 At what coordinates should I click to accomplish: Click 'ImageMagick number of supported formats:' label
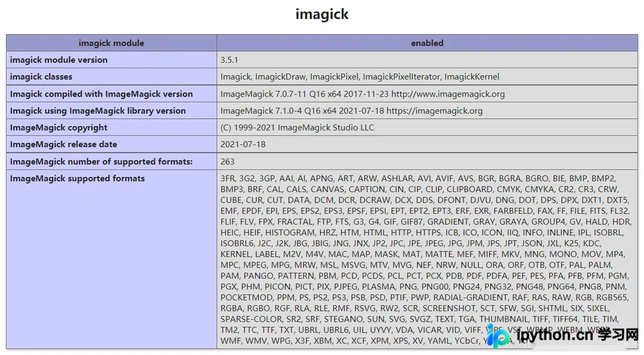click(x=101, y=162)
